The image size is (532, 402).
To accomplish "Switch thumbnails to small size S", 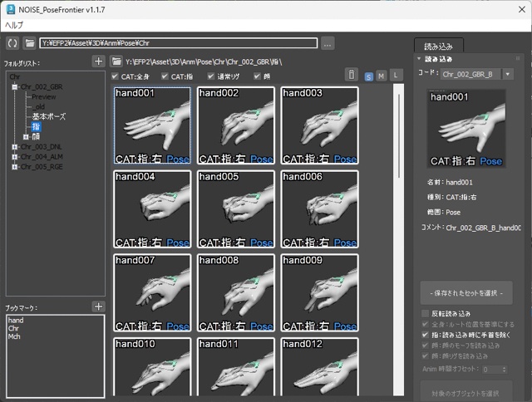I will pos(368,76).
